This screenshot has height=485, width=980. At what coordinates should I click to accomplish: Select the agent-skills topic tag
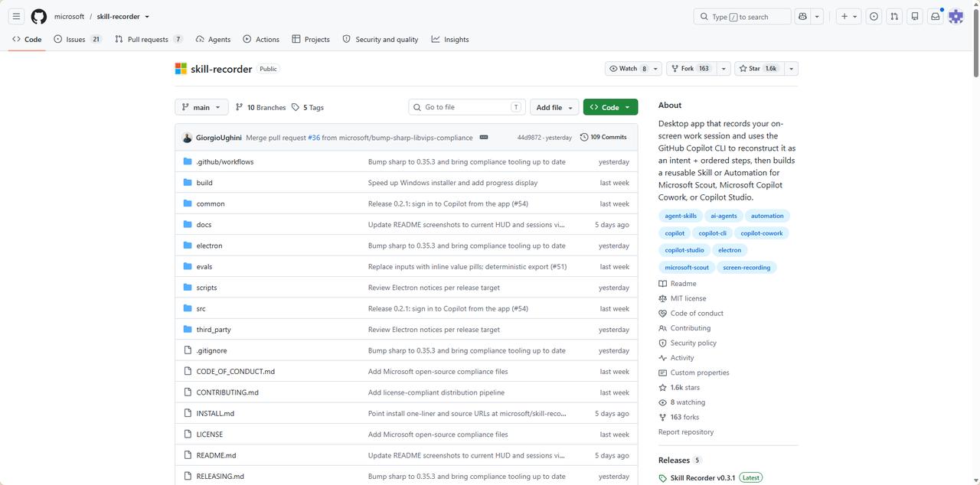681,216
